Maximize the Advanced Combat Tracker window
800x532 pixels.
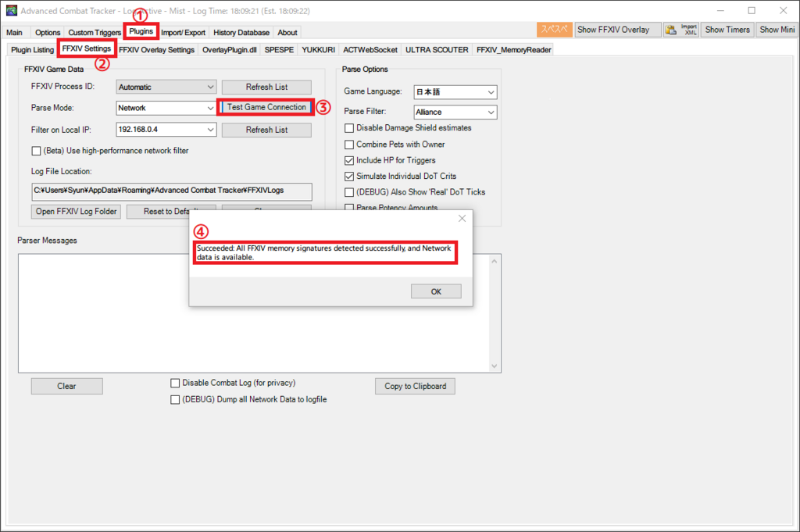(x=752, y=11)
